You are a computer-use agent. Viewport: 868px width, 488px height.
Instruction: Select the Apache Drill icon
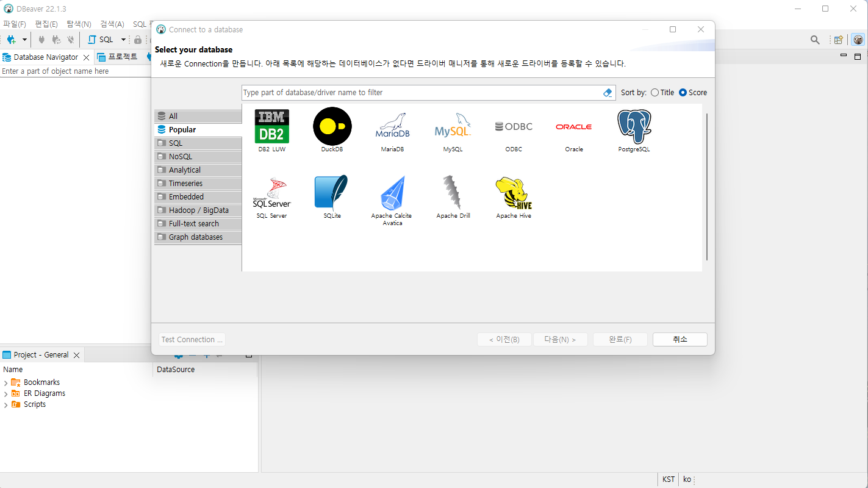tap(453, 193)
